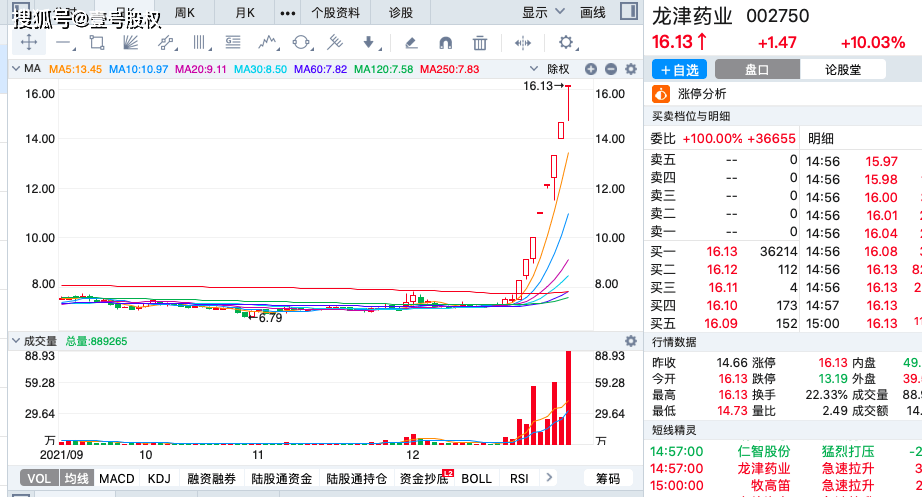Open the volume panel settings gear

[x=630, y=341]
